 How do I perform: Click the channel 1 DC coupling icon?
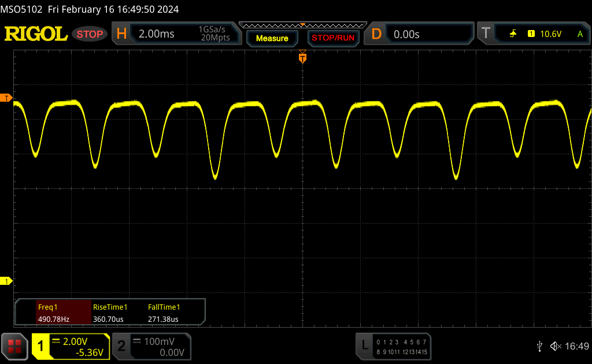click(x=56, y=341)
